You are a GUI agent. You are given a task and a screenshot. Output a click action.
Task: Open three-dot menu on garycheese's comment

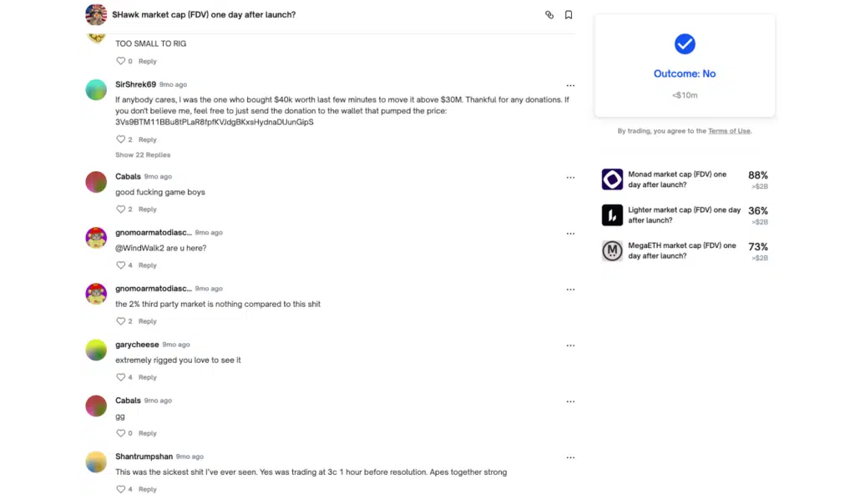click(570, 345)
